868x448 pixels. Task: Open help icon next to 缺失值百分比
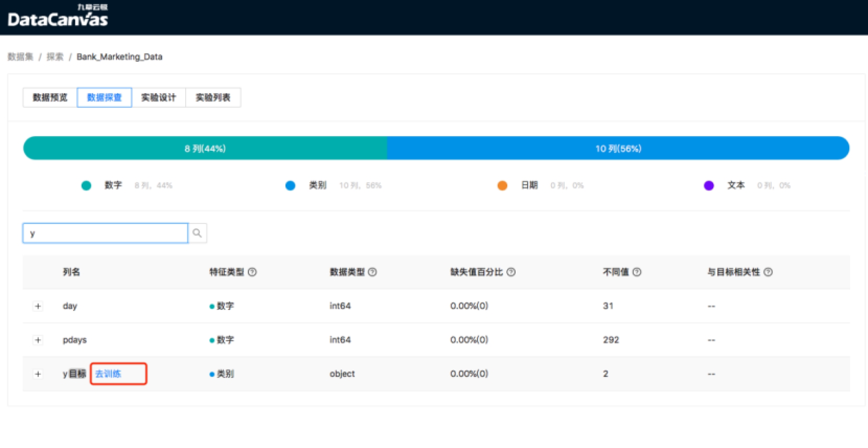tap(511, 272)
